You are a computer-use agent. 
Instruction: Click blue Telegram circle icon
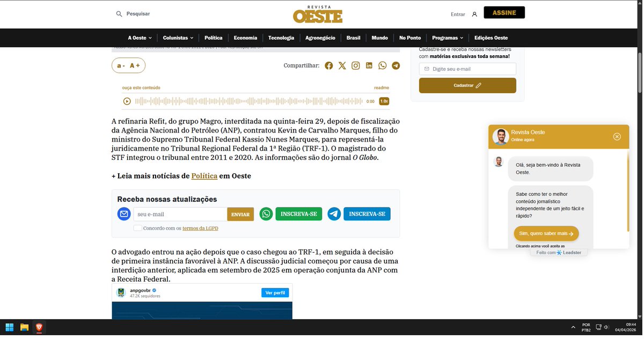[334, 214]
